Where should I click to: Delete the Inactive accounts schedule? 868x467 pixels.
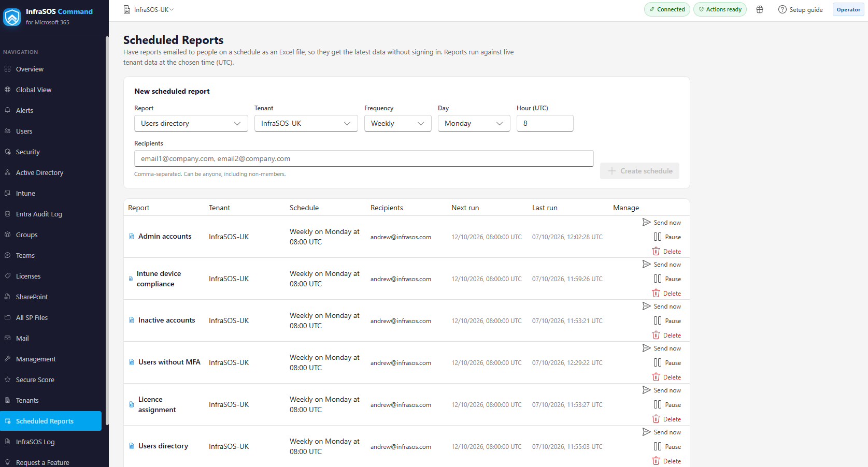666,335
